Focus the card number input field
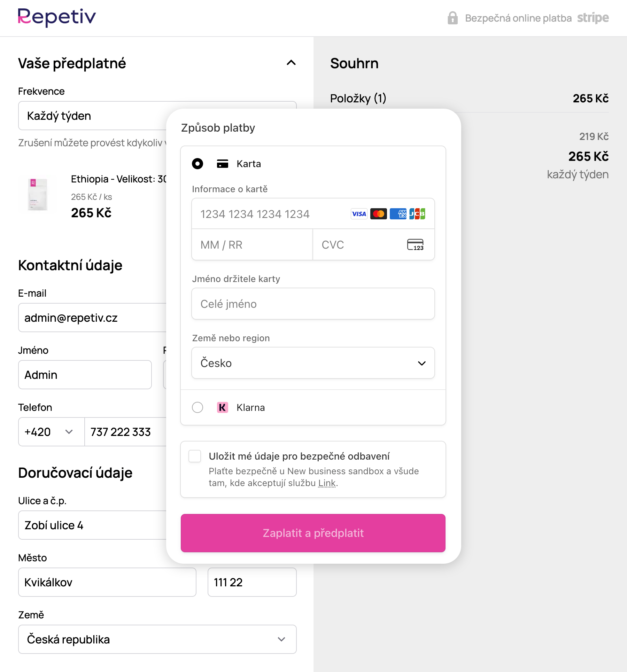This screenshot has width=627, height=672. point(272,214)
